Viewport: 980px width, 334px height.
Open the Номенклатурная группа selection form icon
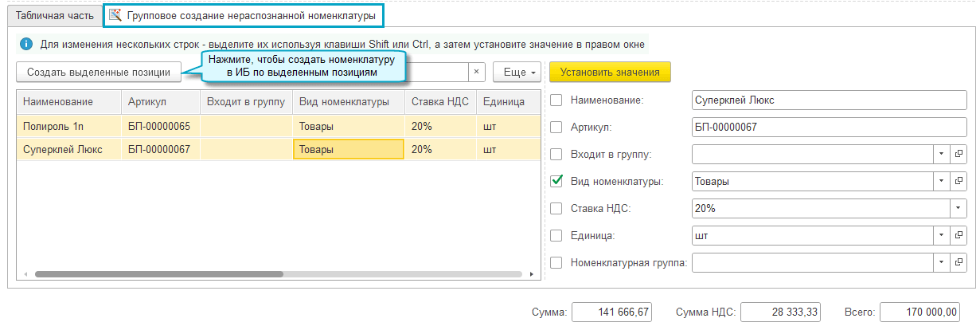coord(959,262)
